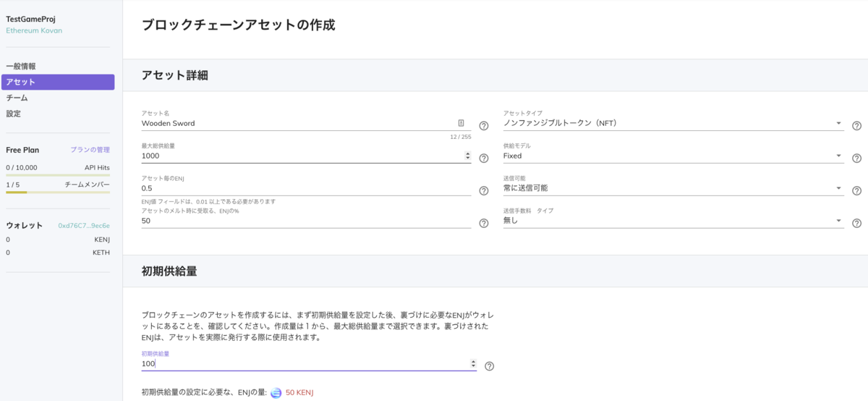Adjust the 初期供給量 stepper arrows
The width and height of the screenshot is (868, 401).
[x=473, y=363]
